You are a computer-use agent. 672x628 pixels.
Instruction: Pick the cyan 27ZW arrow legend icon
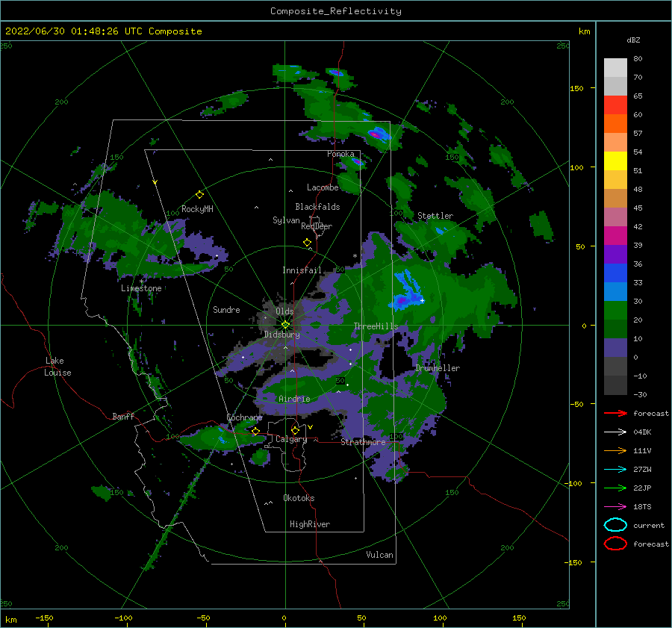615,470
